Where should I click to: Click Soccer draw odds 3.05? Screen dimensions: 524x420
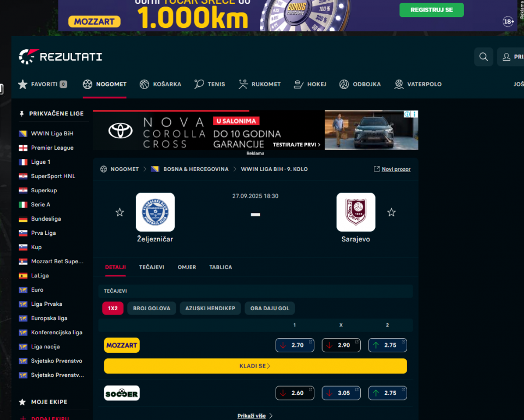pos(341,393)
